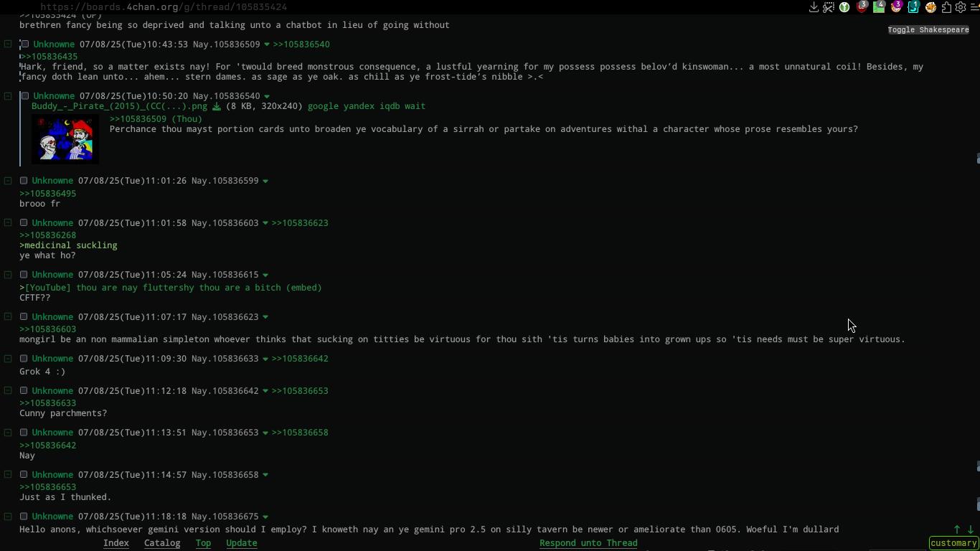Open the browser settings gear icon

tap(961, 7)
